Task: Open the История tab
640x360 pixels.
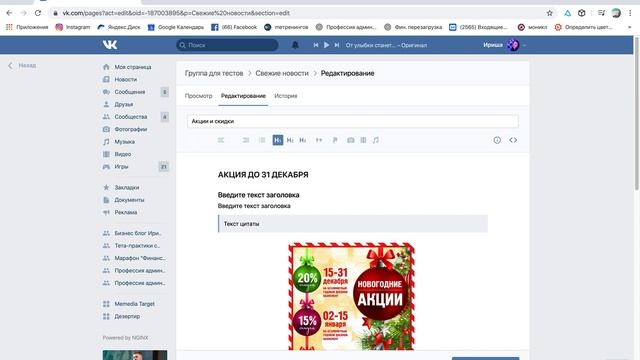Action: point(286,96)
